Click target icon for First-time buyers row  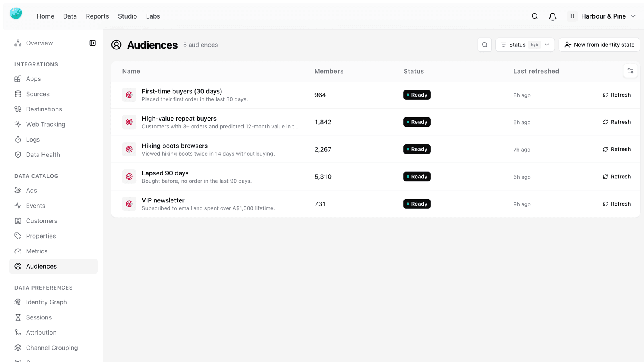pos(129,95)
